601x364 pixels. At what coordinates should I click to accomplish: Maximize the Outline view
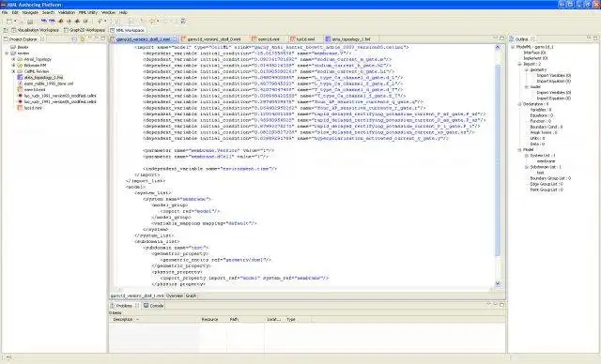(x=595, y=38)
